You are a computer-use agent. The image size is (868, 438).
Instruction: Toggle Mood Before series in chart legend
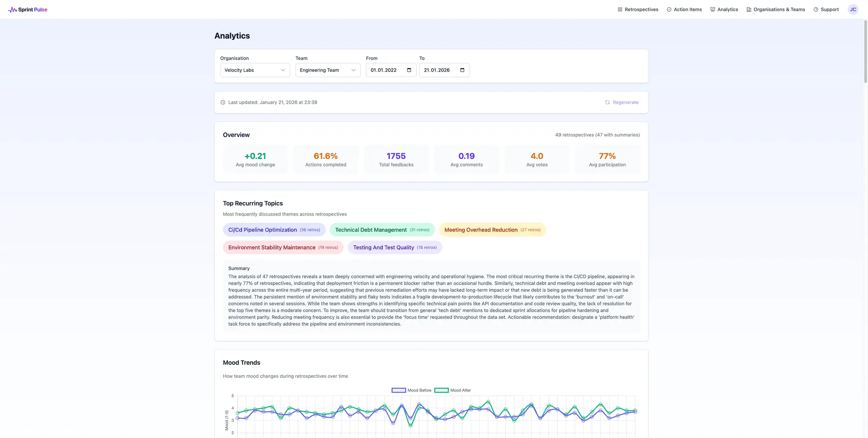(x=412, y=390)
